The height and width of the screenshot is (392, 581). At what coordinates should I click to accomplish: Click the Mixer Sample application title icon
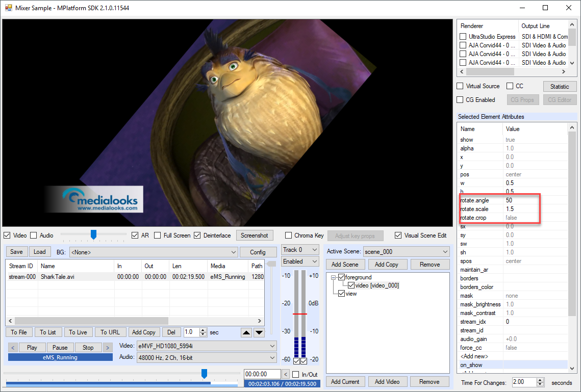[x=8, y=8]
